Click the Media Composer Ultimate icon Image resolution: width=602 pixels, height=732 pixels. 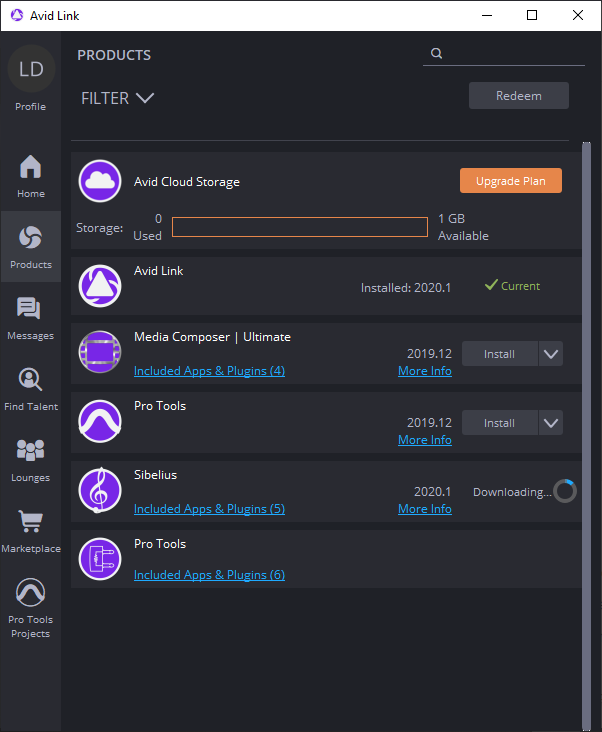[100, 352]
